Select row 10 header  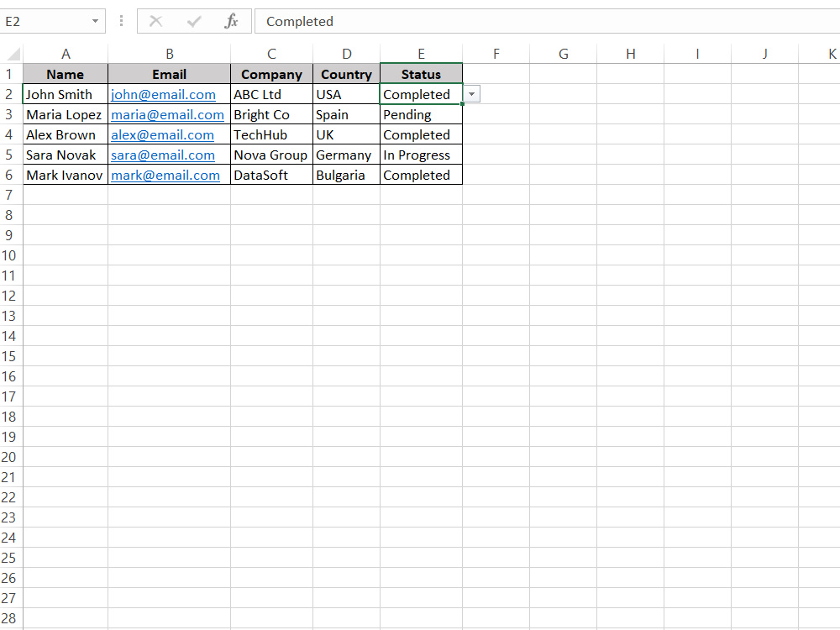tap(9, 255)
